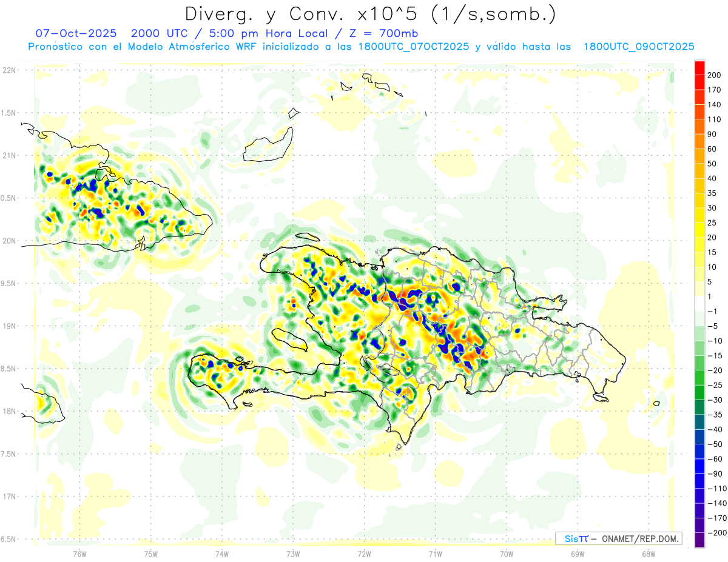Click the '22N' latitude label
728x562 pixels.
coord(9,70)
